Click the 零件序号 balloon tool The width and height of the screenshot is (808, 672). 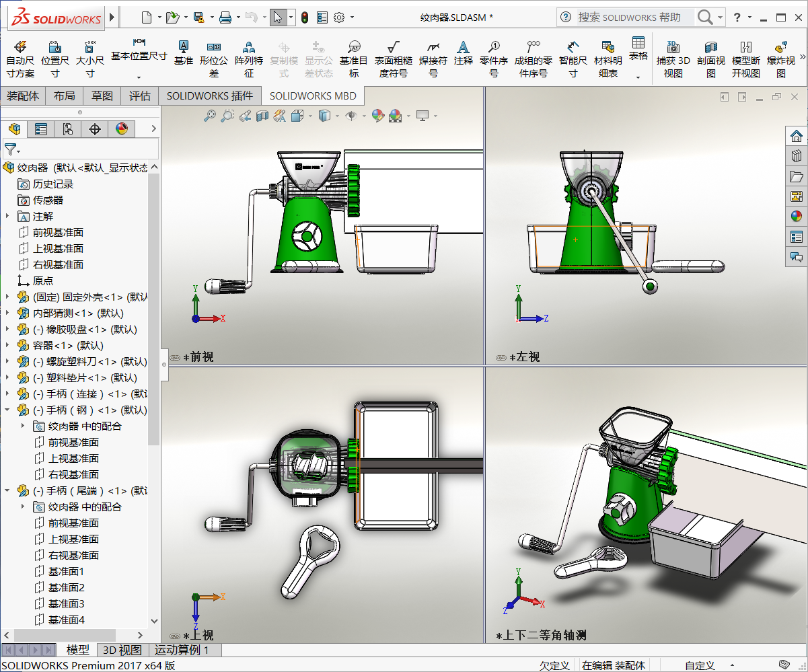[494, 59]
